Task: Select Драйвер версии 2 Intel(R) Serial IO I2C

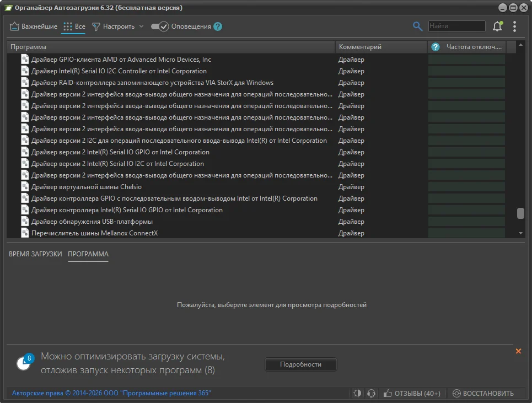Action: point(256,164)
